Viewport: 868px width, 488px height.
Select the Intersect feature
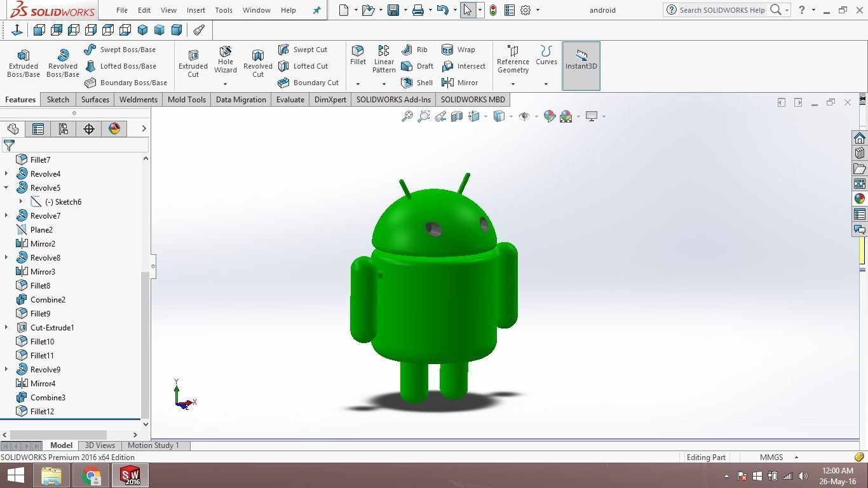[463, 66]
